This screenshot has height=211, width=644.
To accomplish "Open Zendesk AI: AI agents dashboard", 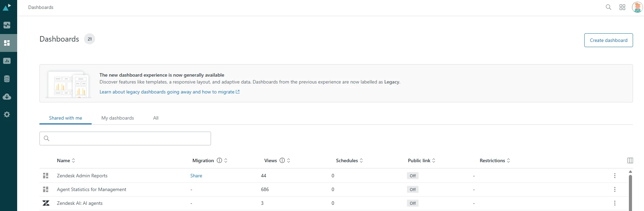I will [x=80, y=203].
